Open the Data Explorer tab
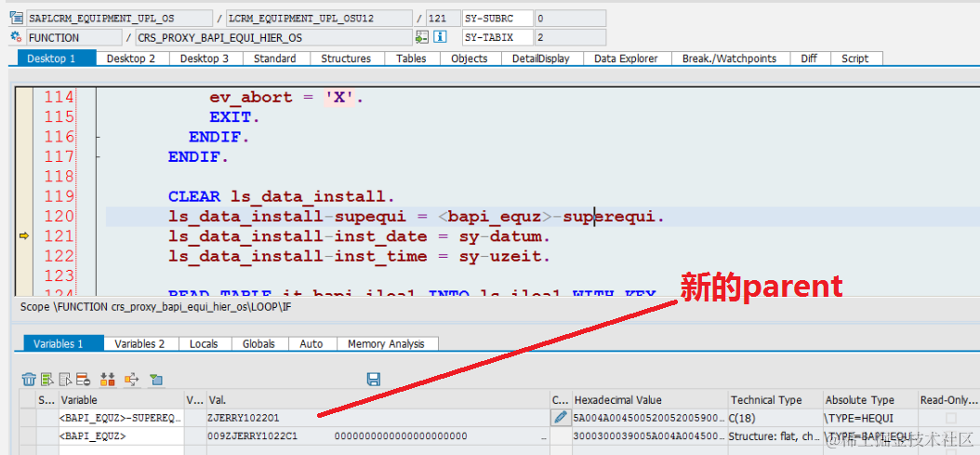 pos(626,59)
